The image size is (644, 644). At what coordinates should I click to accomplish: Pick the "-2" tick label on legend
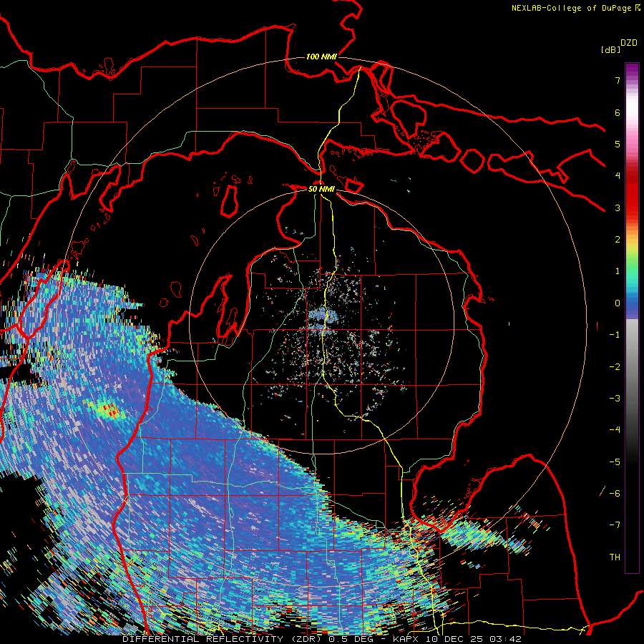pos(615,367)
